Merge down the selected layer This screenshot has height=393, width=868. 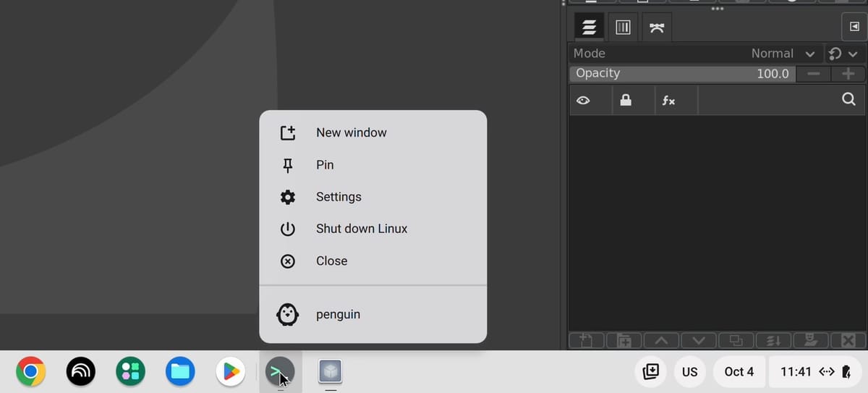(x=773, y=340)
